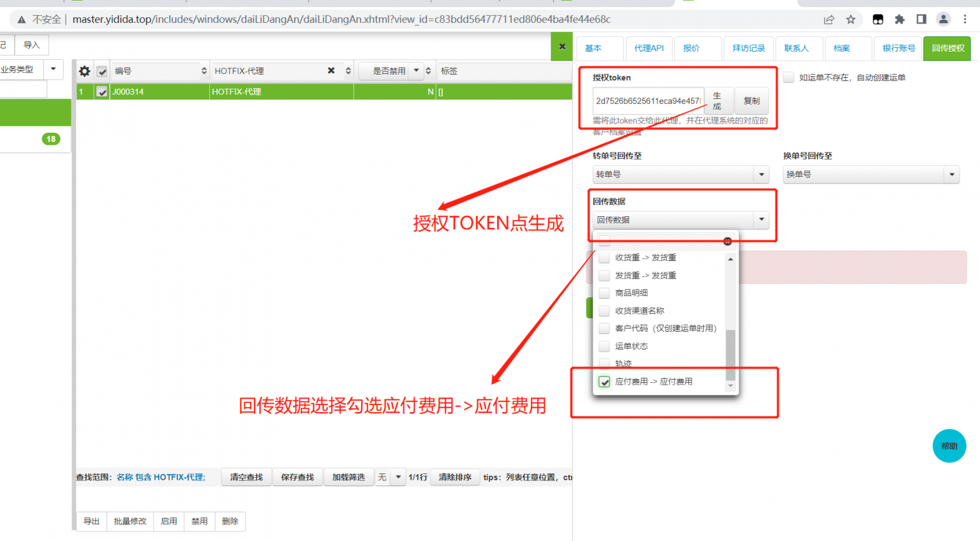Click the 加载筛选 button
Image resolution: width=980 pixels, height=541 pixels.
tap(348, 477)
